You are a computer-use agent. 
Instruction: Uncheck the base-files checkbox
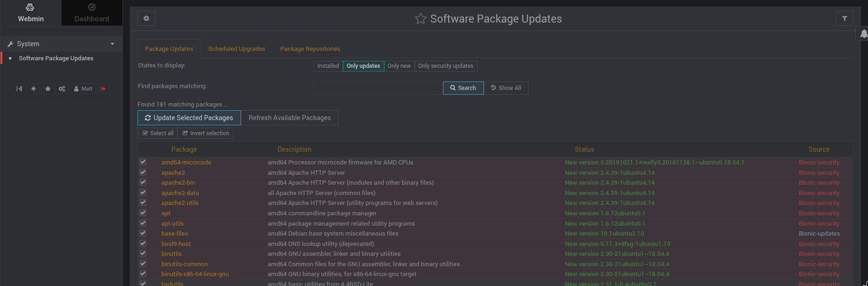click(x=143, y=233)
